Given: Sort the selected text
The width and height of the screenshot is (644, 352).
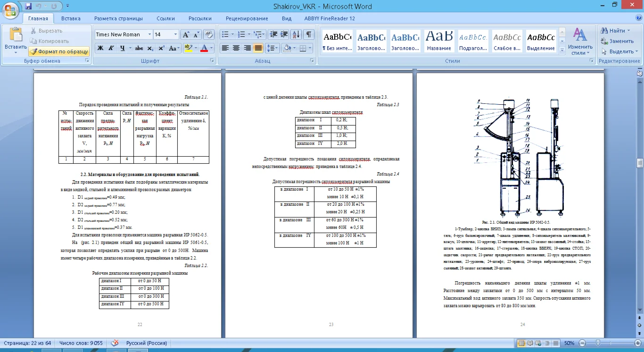Looking at the screenshot, I should [297, 34].
